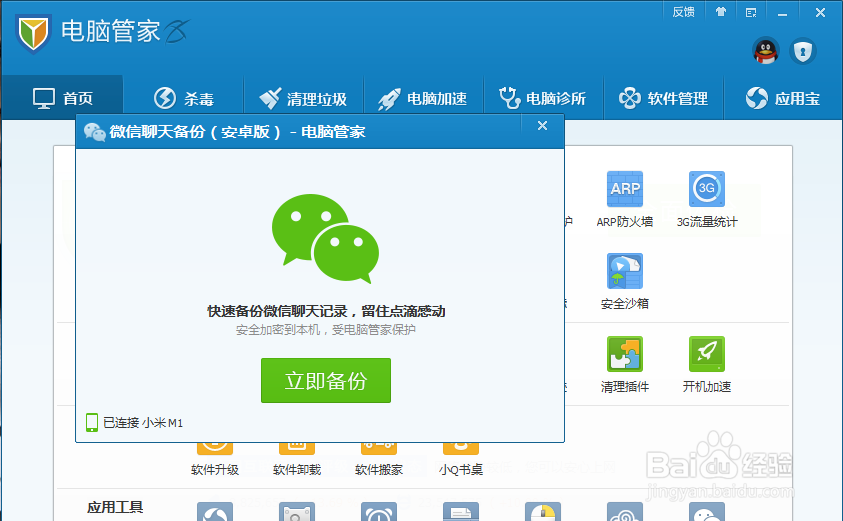
Task: Launch the 清理插件 puzzle icon
Action: (x=625, y=354)
